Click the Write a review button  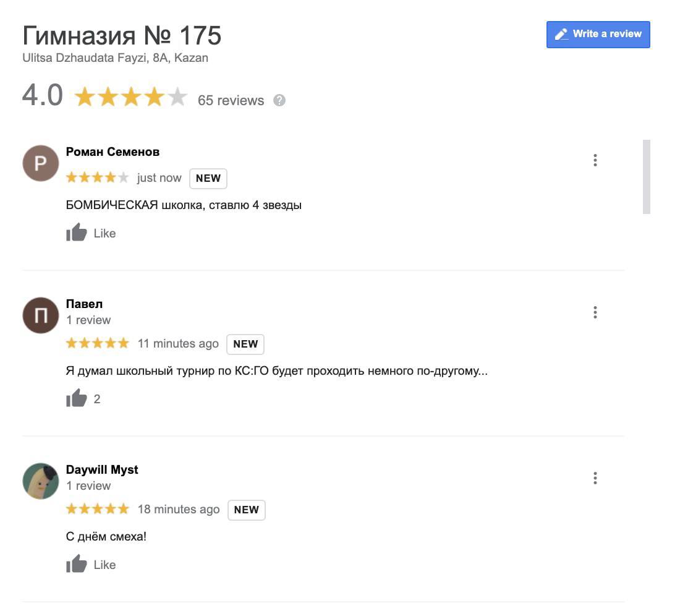598,34
